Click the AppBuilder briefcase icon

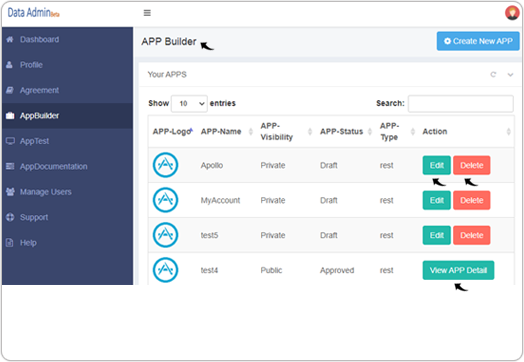(x=10, y=116)
